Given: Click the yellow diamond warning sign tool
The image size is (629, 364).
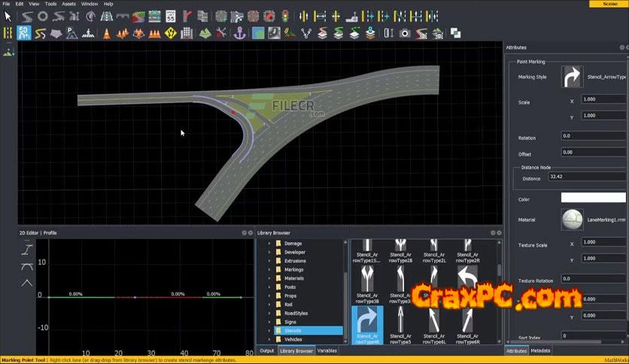Looking at the screenshot, I should (171, 32).
